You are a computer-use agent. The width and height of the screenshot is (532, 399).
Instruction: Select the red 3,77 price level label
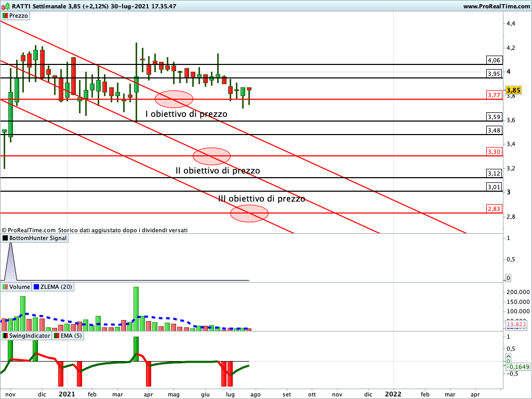tap(494, 95)
